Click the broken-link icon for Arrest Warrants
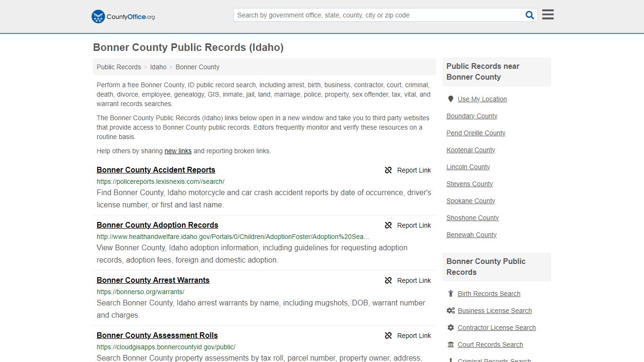Viewport: 644px width, 362px height. (x=388, y=280)
